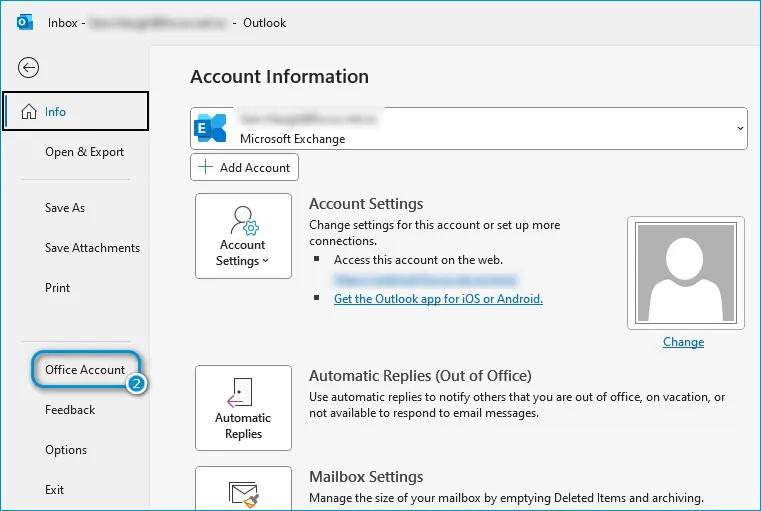
Task: Click the Mailbox Settings envelope icon
Action: point(243,495)
